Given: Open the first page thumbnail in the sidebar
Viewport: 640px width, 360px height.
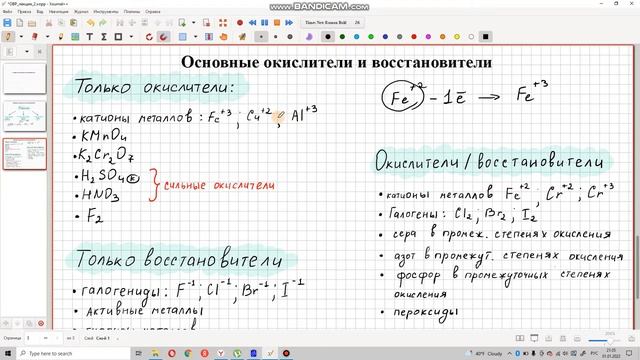Looking at the screenshot, I should click(x=24, y=78).
